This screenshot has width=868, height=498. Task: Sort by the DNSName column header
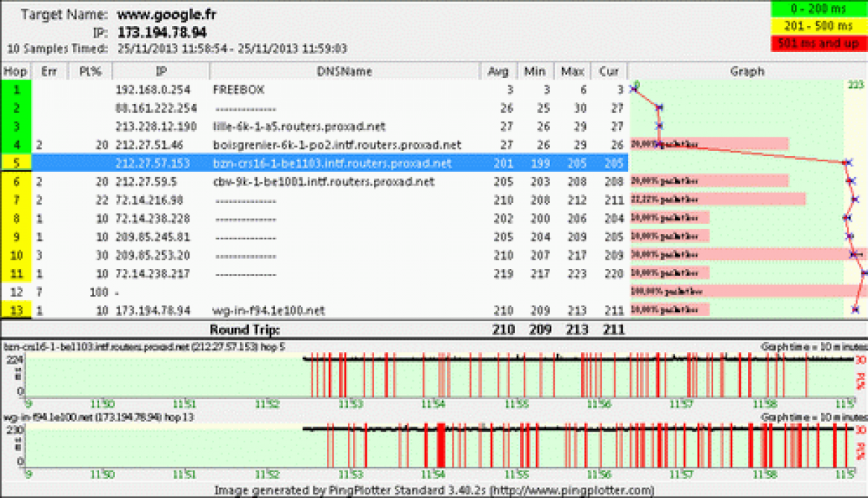(x=344, y=71)
